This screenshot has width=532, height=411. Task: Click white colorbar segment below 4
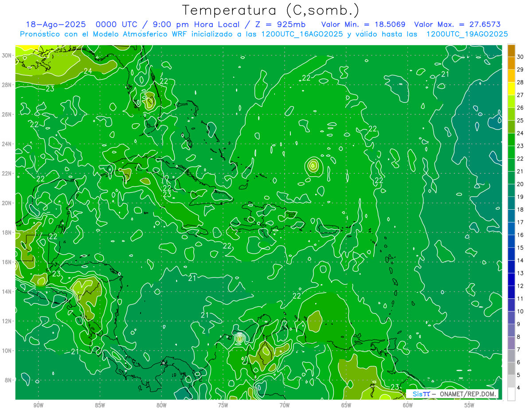pos(511,394)
